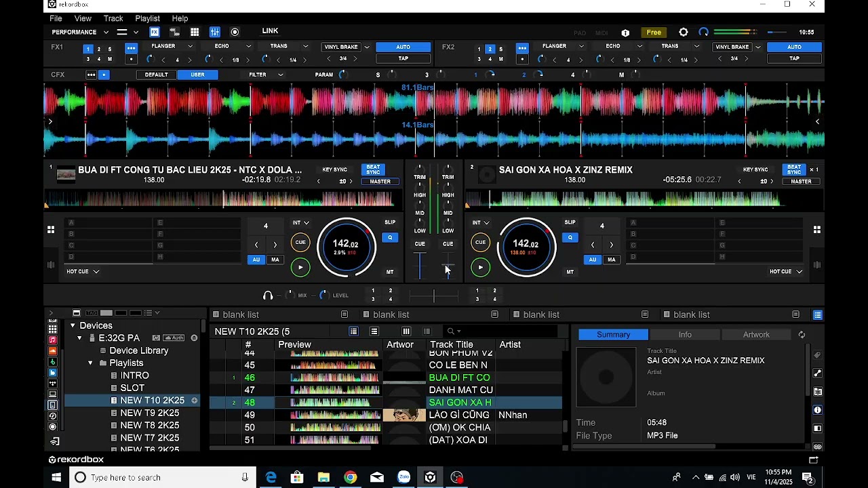Viewport: 868px width, 488px height.
Task: Collapse the Devices tree node
Action: [73, 326]
